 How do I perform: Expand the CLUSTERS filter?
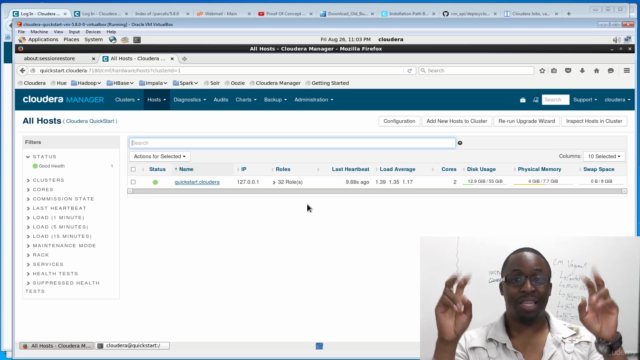[45, 180]
